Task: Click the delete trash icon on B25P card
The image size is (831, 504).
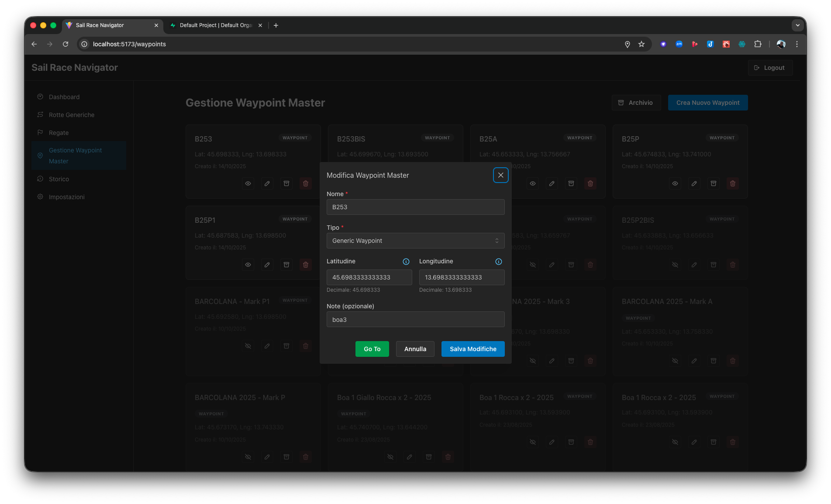Action: point(733,183)
